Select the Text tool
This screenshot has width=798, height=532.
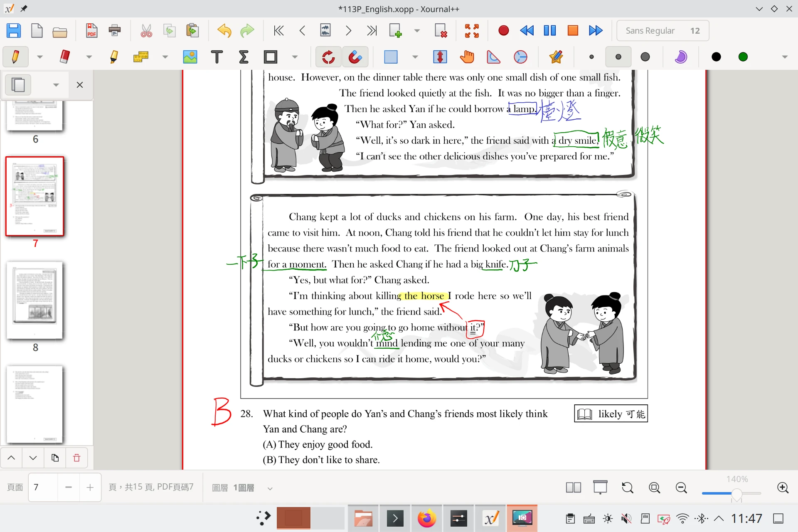217,57
